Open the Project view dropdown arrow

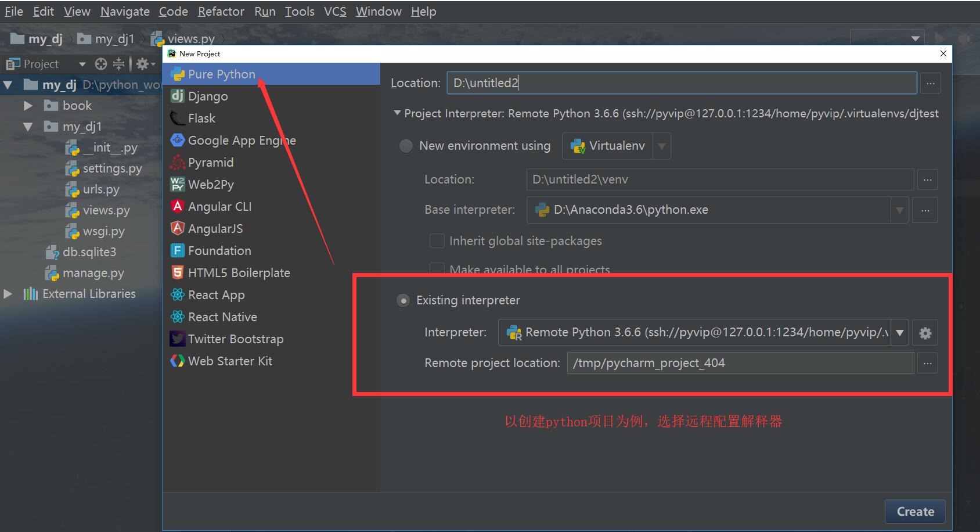pos(82,64)
